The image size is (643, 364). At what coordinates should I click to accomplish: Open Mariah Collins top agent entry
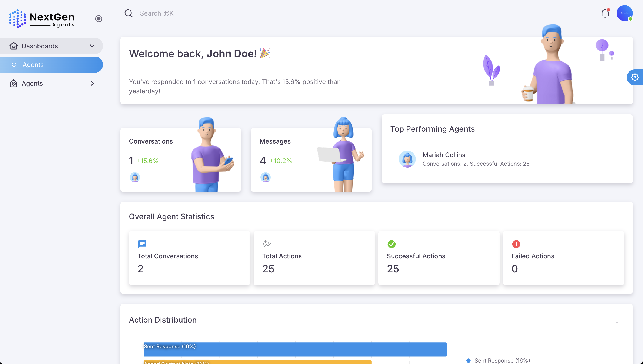click(444, 155)
